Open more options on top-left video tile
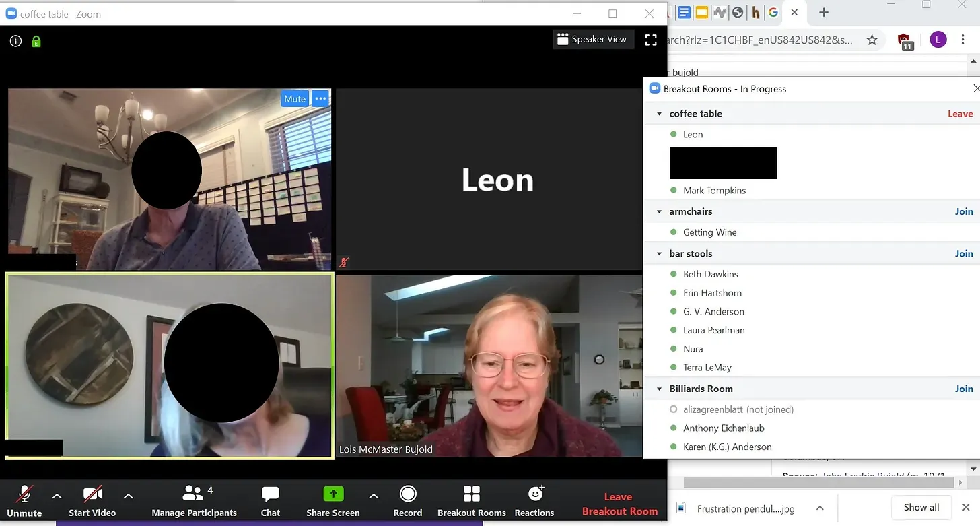 pyautogui.click(x=320, y=98)
